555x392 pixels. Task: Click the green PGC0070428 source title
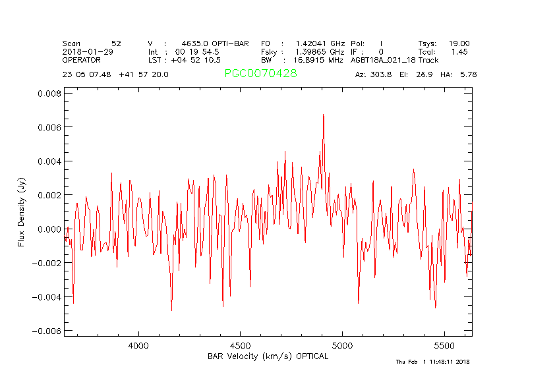(x=260, y=74)
